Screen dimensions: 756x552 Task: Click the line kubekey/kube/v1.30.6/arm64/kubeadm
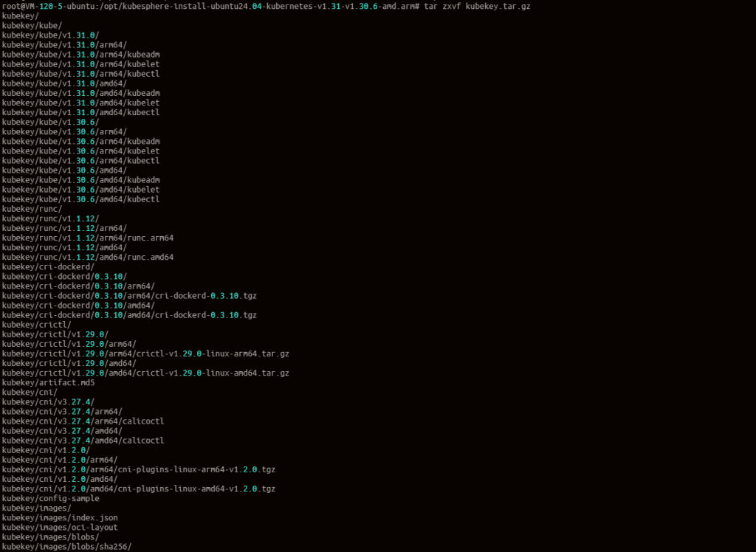click(81, 141)
